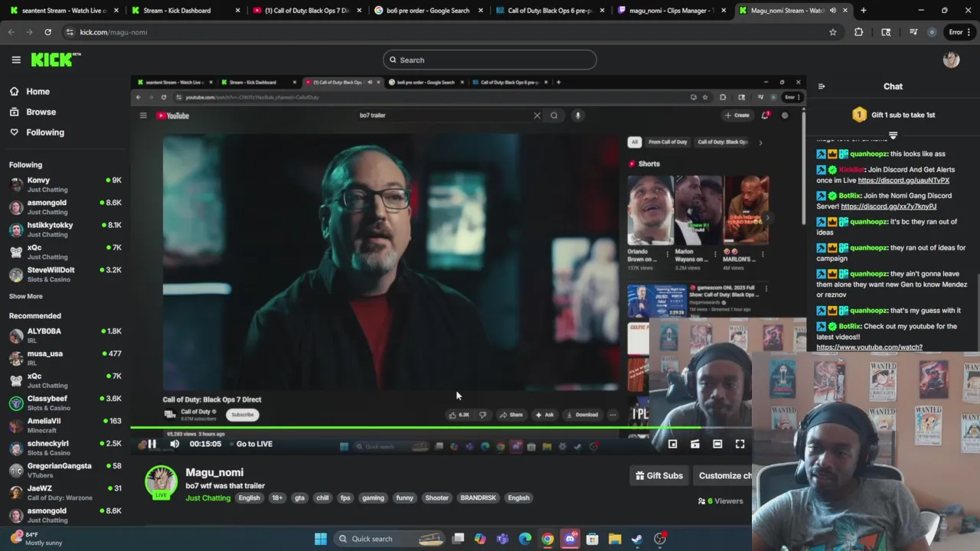The width and height of the screenshot is (980, 551).
Task: Open discord.gg/xx7y7knyPJ link in chat
Action: tap(888, 207)
